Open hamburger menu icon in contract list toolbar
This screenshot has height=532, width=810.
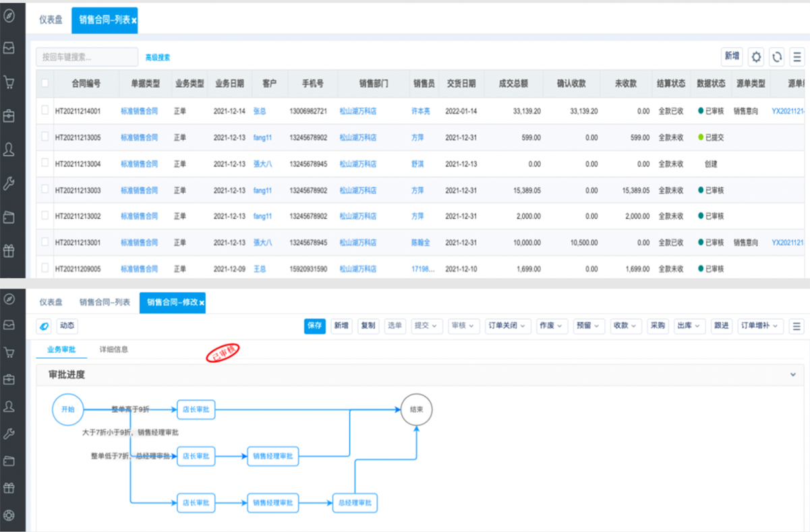coord(798,57)
